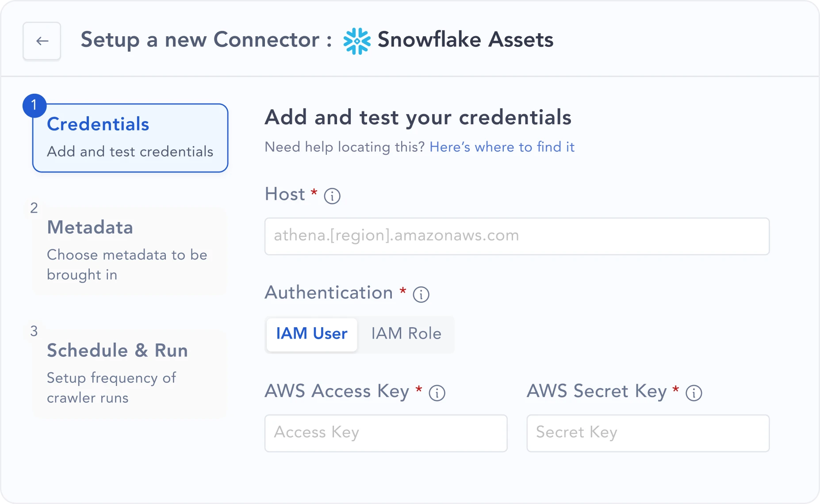Open the Credentials step

point(130,138)
